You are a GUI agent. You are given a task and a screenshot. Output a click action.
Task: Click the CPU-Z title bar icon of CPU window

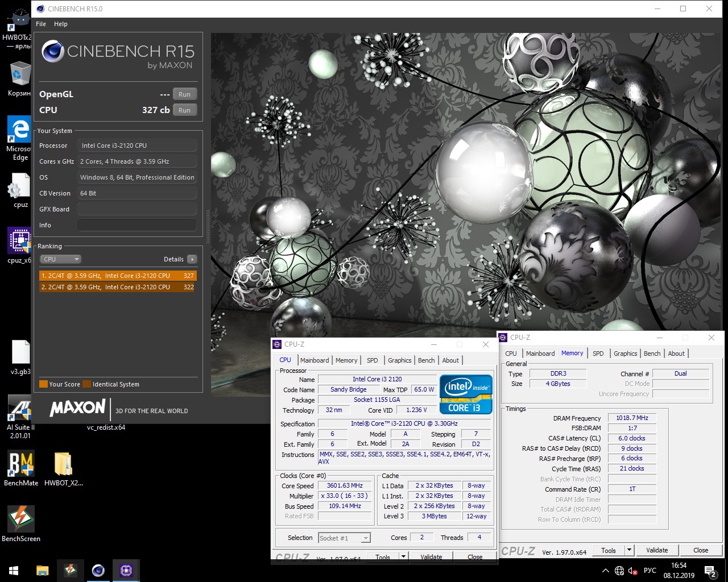pos(277,344)
